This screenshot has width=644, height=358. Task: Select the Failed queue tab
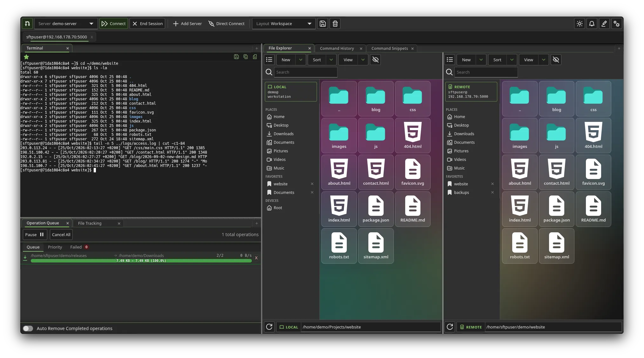click(x=79, y=247)
